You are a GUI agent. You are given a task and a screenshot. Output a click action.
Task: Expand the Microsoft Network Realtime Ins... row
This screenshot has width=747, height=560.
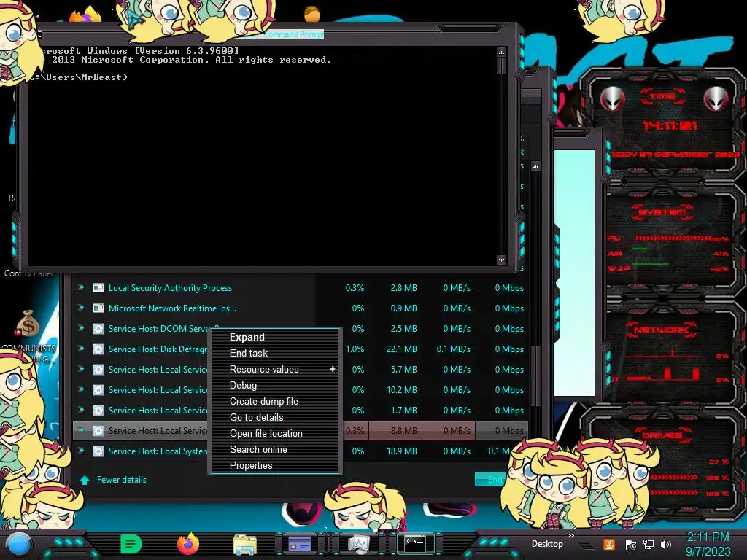81,308
